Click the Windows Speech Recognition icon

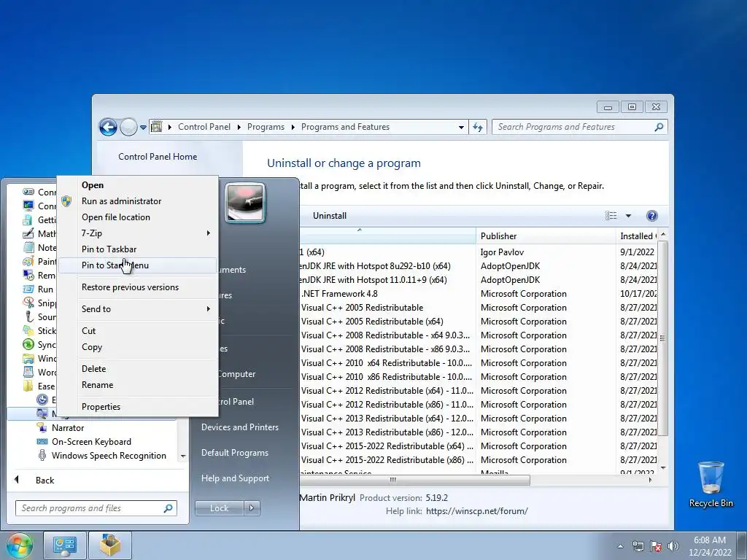coord(42,455)
